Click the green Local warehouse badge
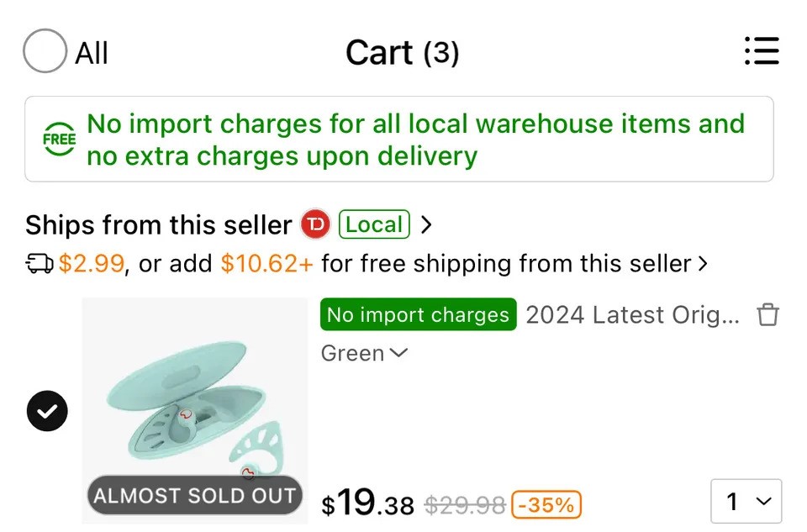This screenshot has width=807, height=532. (374, 224)
